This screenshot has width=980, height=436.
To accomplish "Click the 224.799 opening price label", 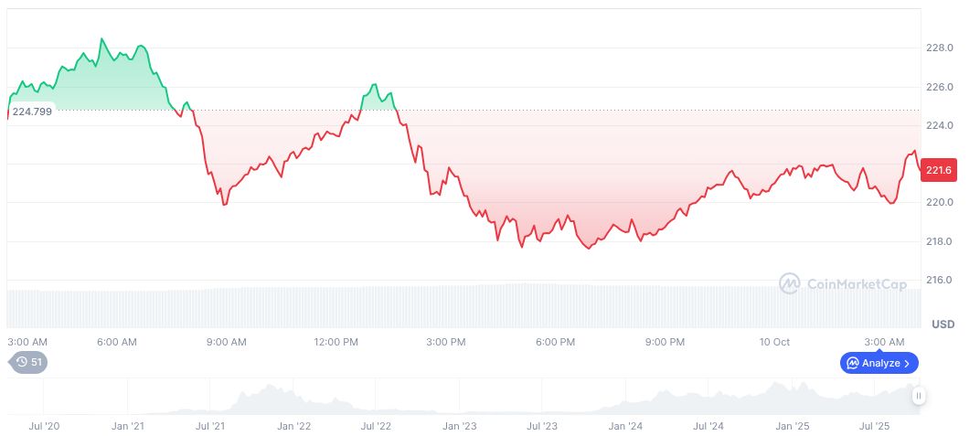I will 32,112.
